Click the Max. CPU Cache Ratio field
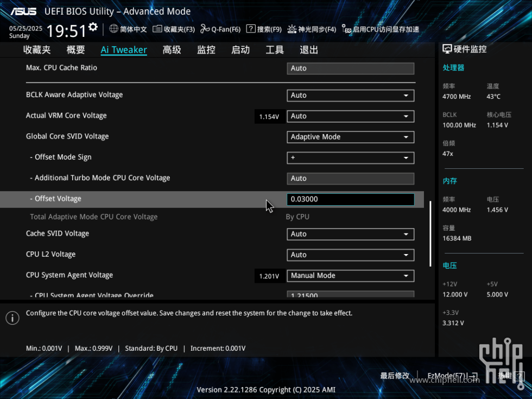Viewport: 532px width, 399px height. tap(351, 68)
